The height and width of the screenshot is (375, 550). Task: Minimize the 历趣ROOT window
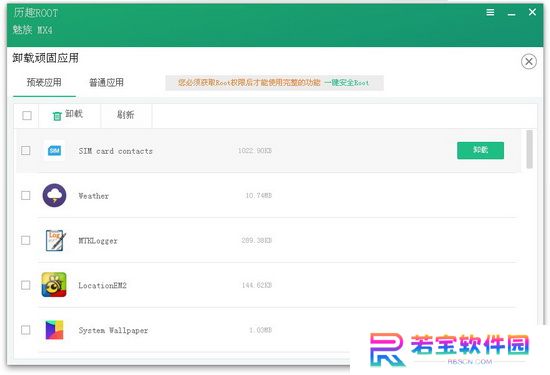point(511,14)
